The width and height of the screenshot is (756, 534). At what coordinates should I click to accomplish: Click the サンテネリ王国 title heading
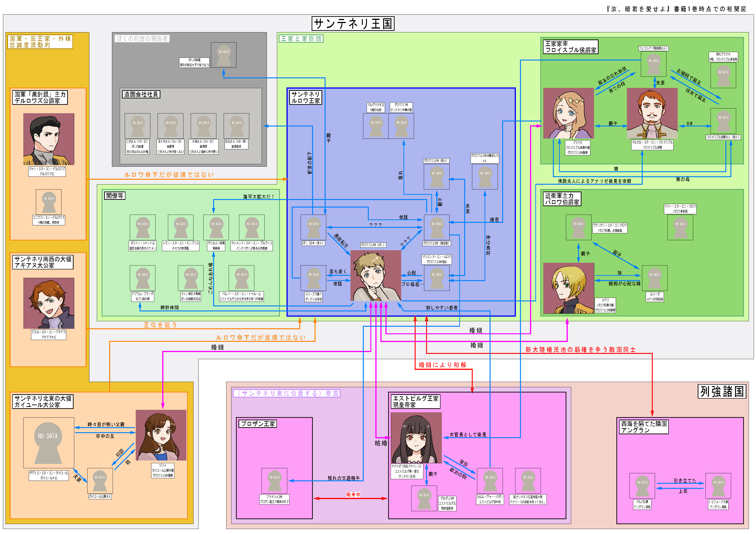[x=353, y=24]
